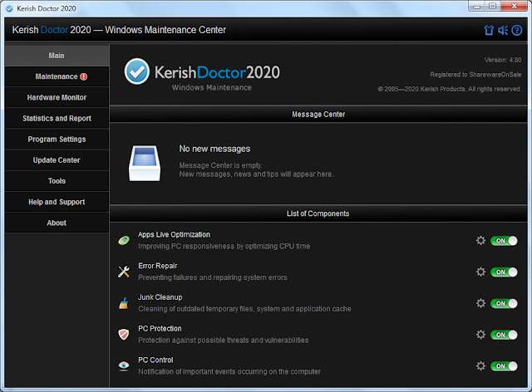Go to Hardware Monitor
This screenshot has height=392, width=532.
tap(57, 97)
